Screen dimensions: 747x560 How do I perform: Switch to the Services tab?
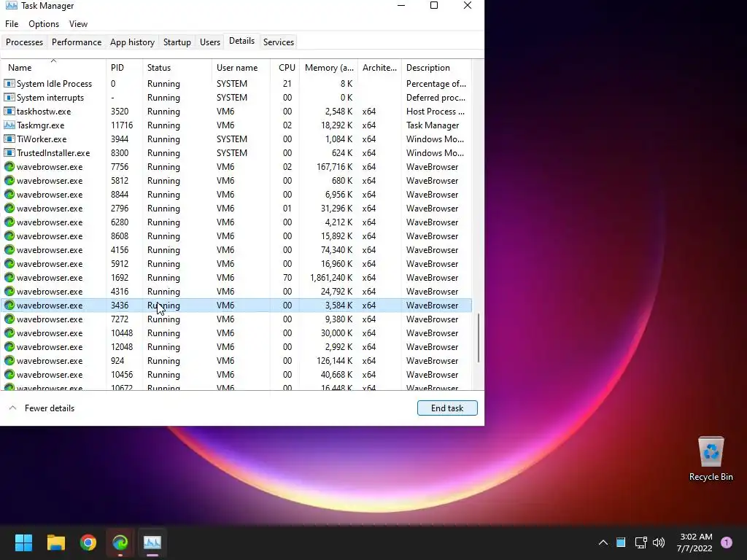tap(278, 42)
